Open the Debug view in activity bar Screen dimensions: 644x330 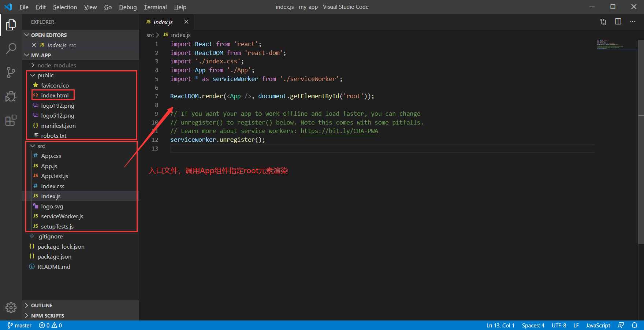coord(11,96)
